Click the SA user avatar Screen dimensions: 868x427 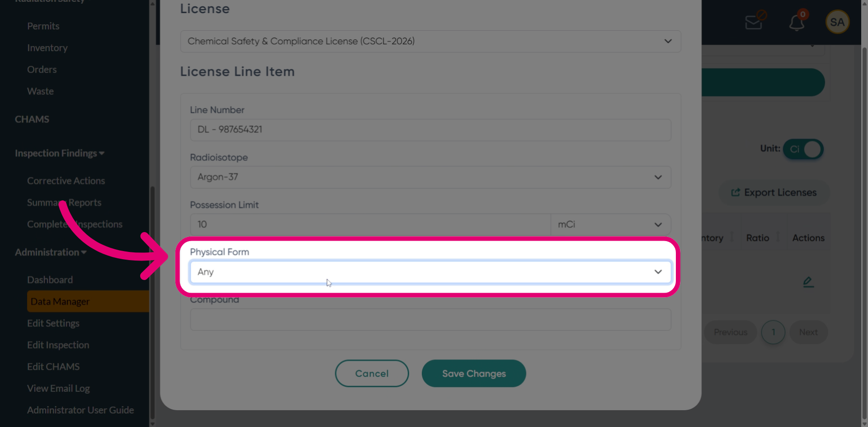pyautogui.click(x=837, y=22)
